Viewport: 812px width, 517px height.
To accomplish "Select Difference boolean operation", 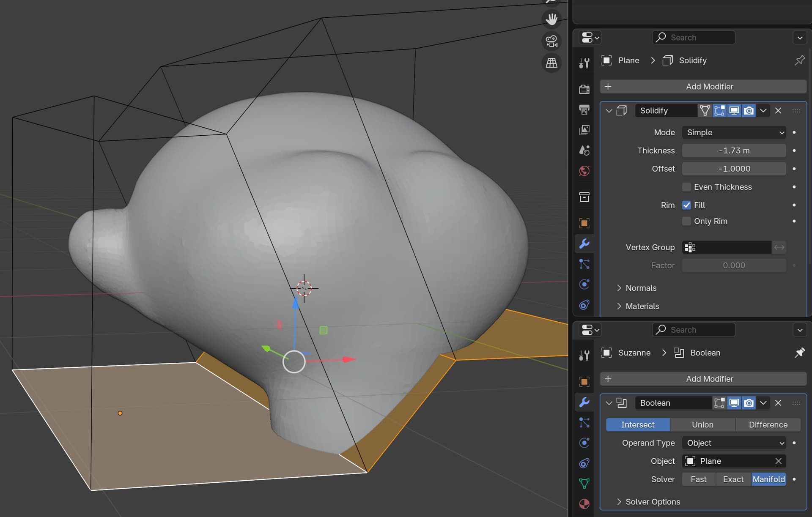I will [768, 425].
